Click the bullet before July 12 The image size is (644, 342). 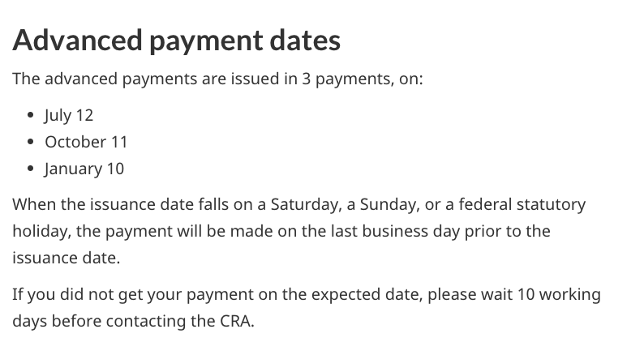[30, 115]
